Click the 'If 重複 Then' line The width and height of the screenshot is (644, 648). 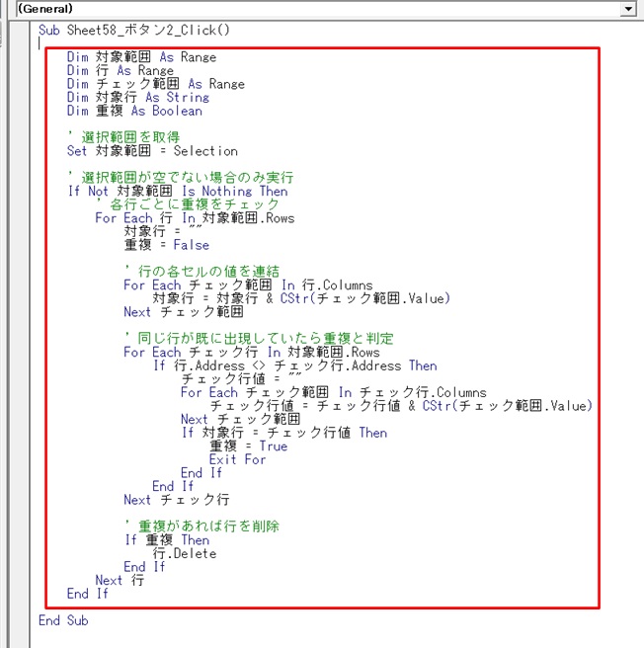[167, 540]
